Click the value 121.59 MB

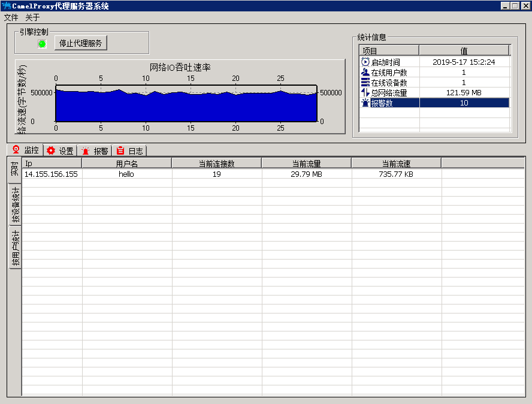coord(464,93)
